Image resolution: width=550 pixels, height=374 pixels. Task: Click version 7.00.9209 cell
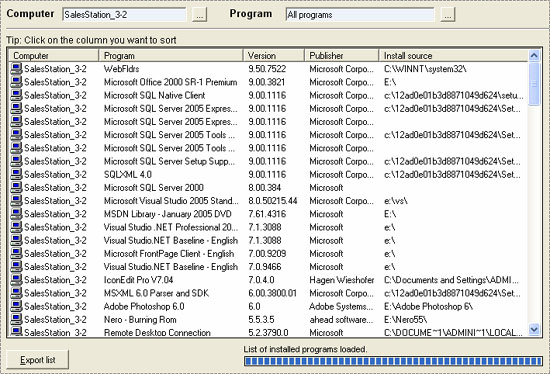coord(267,254)
